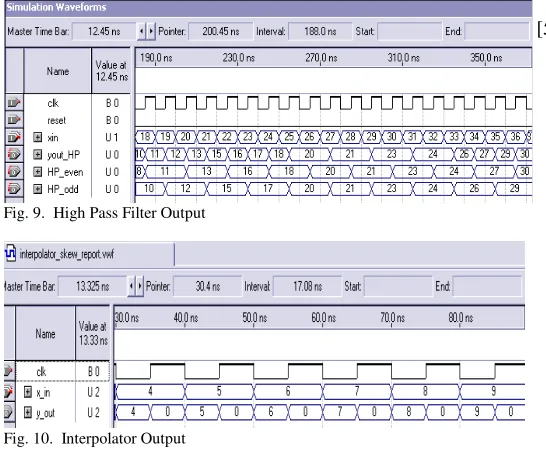Click the x_in waveform segment valued 4
This screenshot has height=450, width=546.
(x=150, y=391)
